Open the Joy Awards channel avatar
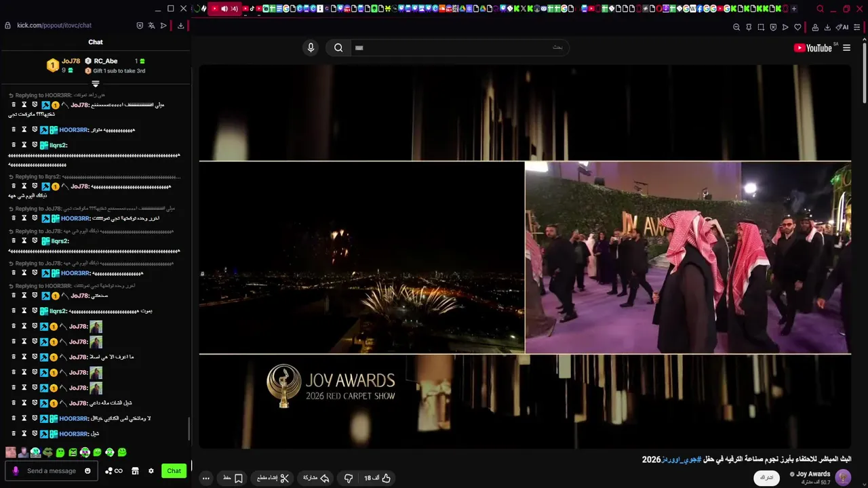 click(x=843, y=477)
